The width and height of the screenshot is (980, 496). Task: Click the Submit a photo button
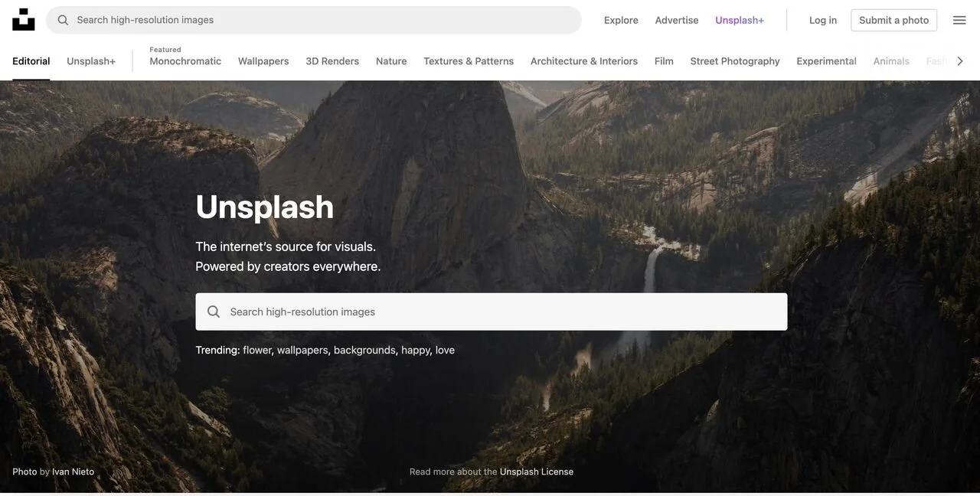(894, 20)
